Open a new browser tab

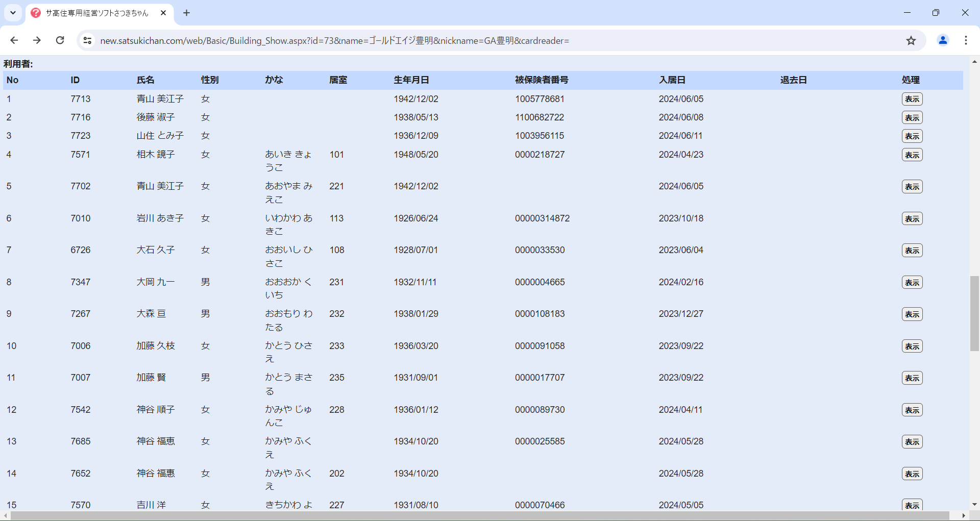186,13
